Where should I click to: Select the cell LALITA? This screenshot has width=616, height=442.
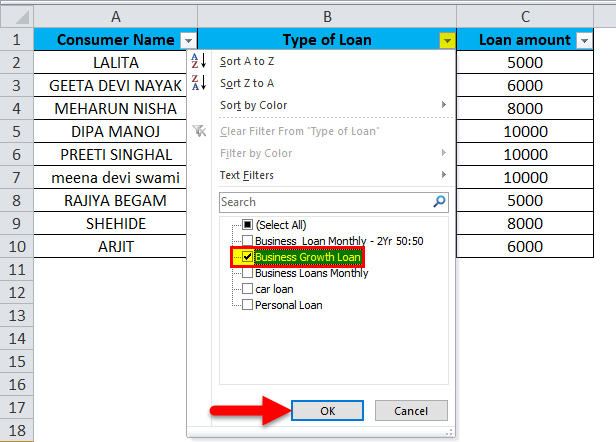coord(110,62)
